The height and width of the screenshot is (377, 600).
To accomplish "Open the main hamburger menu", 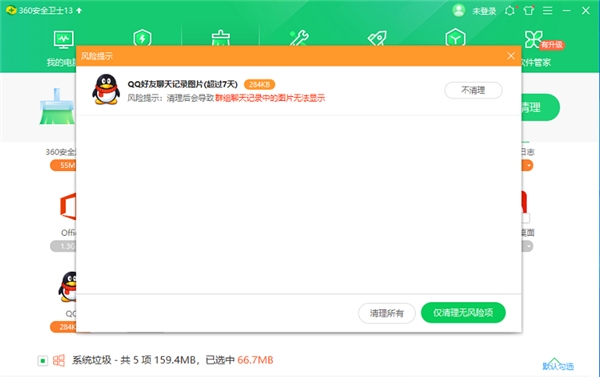I will tap(548, 11).
